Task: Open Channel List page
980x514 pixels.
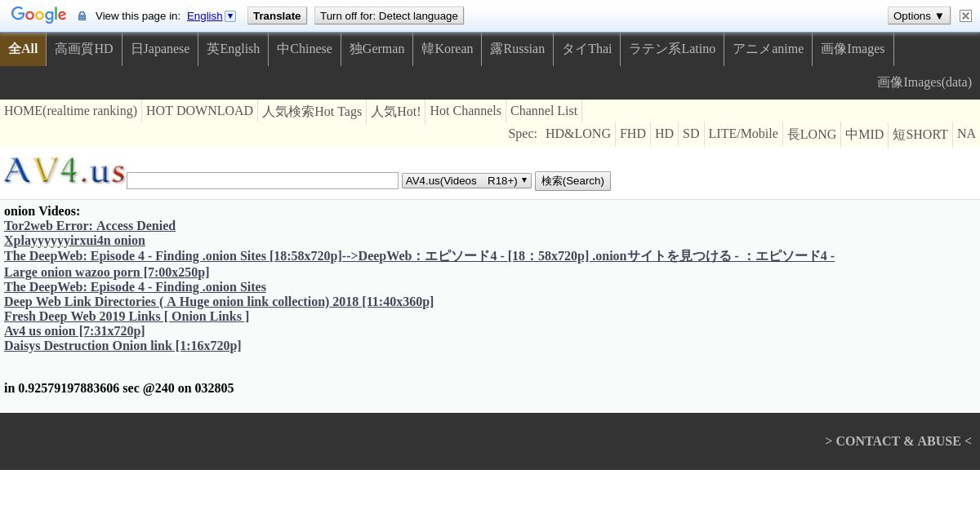Action: point(544,111)
